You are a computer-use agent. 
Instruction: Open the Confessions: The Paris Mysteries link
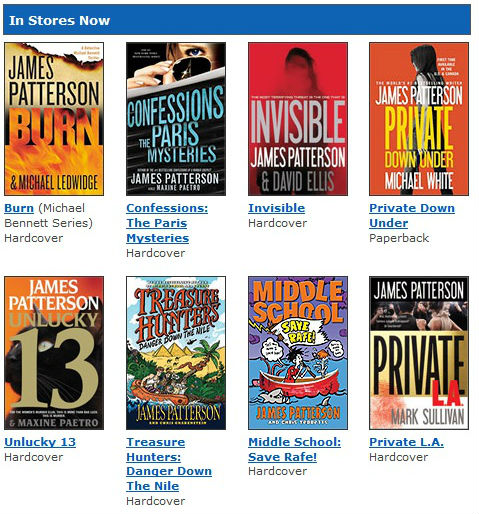click(167, 223)
